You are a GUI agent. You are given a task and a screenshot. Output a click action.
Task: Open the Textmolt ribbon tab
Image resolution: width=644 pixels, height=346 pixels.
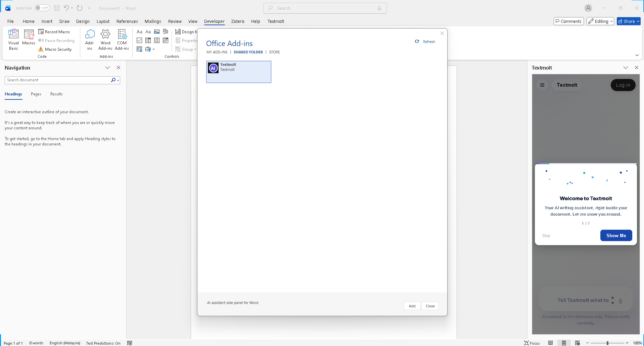pos(276,21)
